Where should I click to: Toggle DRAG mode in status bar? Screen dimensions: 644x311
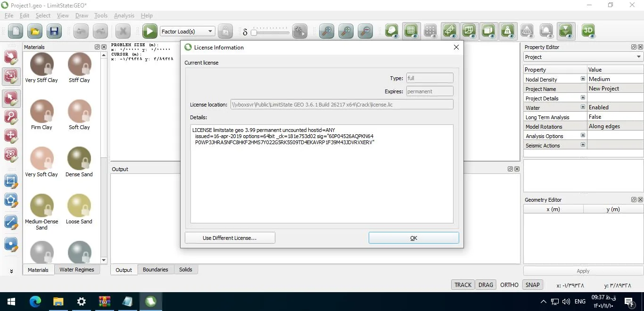click(486, 285)
